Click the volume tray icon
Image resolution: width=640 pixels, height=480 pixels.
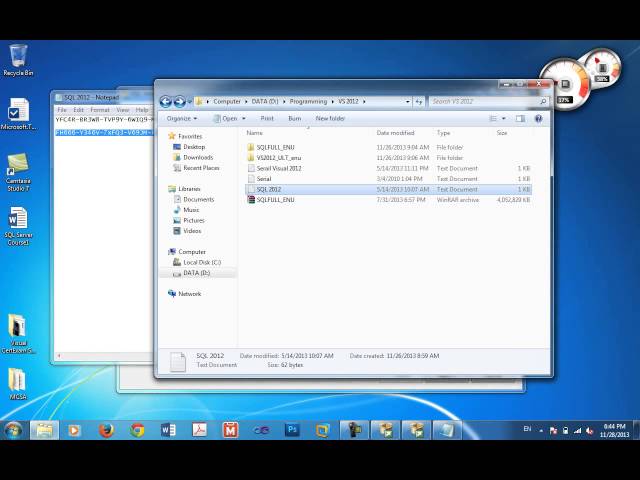(589, 431)
